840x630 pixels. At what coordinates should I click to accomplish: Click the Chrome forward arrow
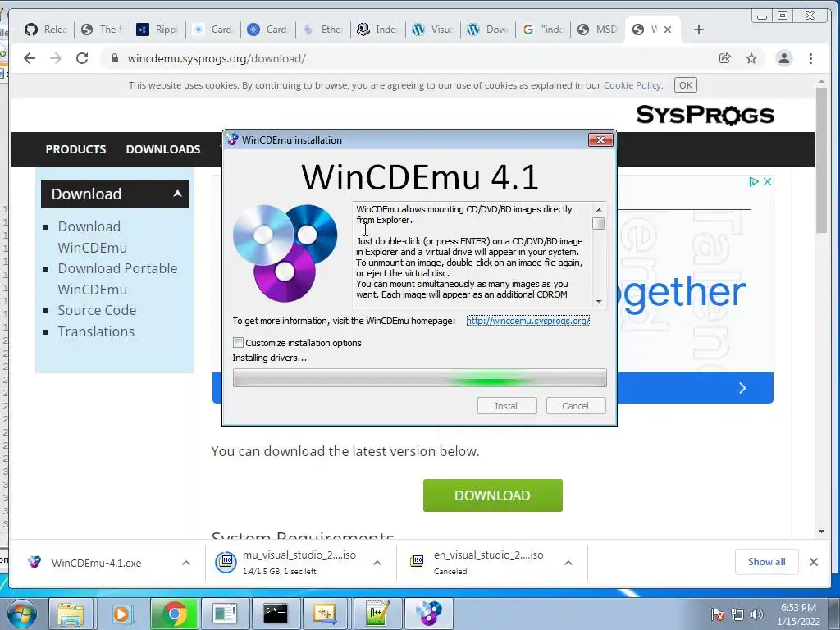point(56,58)
